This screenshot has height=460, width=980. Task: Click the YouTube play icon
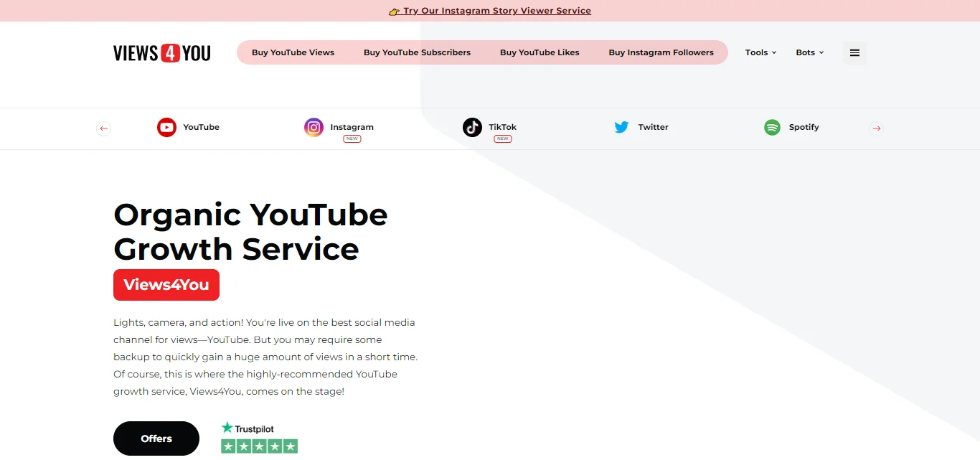click(x=166, y=128)
